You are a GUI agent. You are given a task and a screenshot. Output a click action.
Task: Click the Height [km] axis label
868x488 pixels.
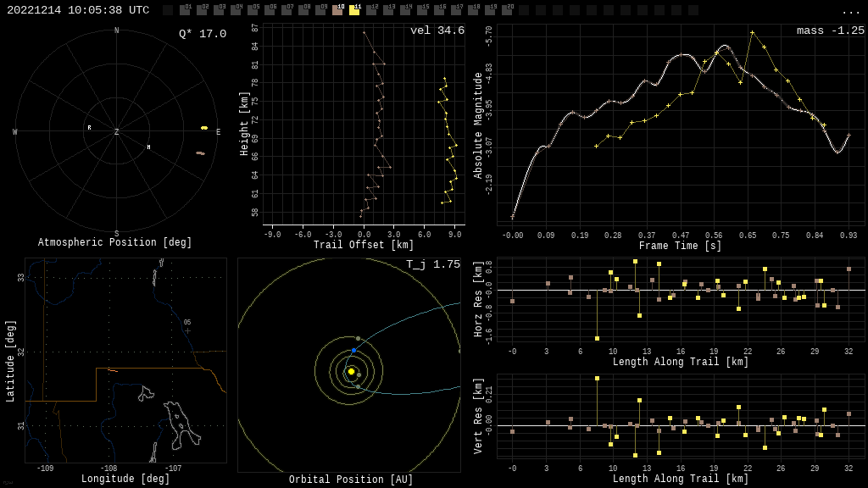(x=244, y=124)
